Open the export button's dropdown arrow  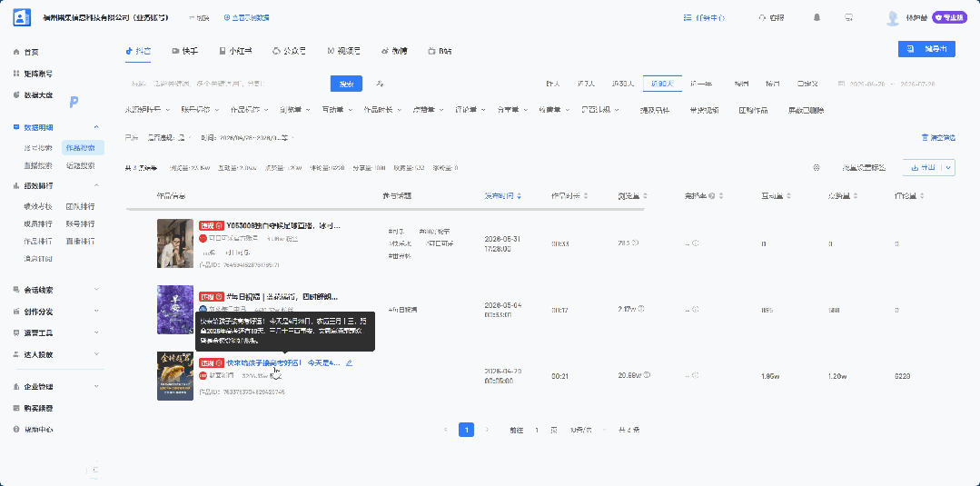click(x=949, y=168)
